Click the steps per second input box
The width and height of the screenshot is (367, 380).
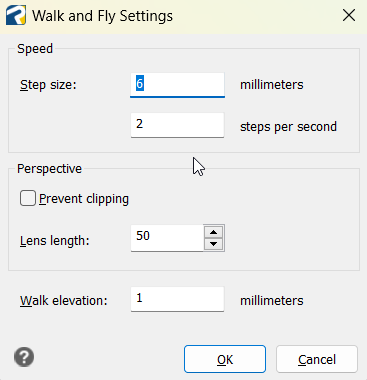(177, 125)
